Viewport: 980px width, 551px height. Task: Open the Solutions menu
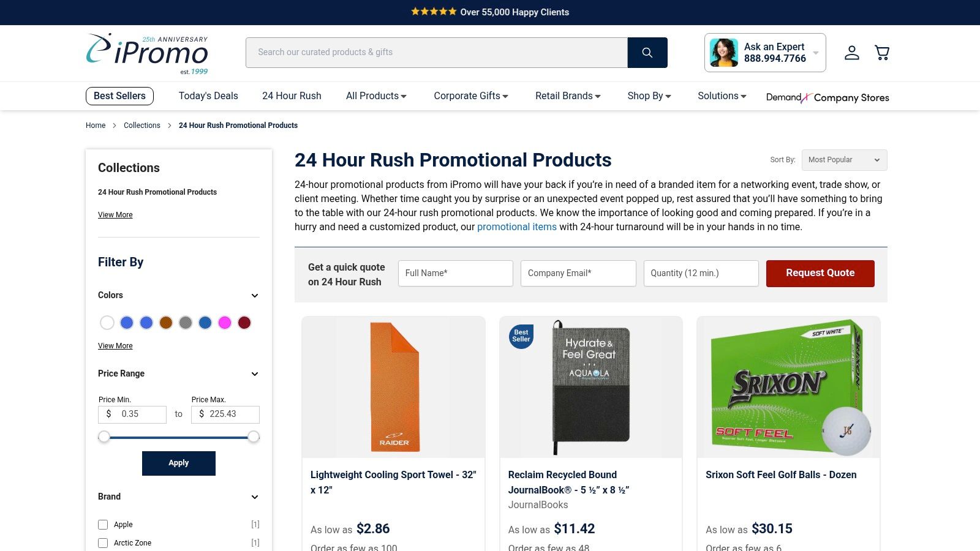(x=722, y=96)
